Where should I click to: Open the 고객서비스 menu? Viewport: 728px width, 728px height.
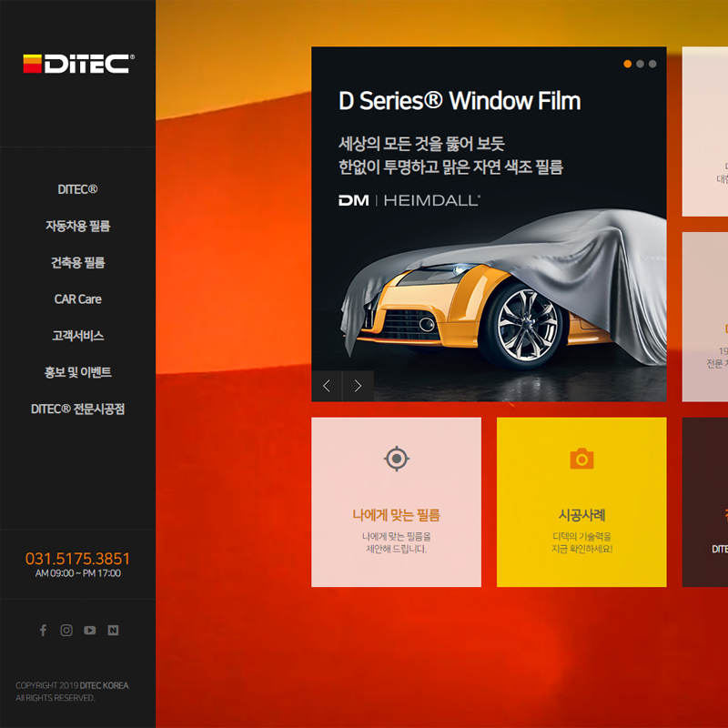[77, 336]
